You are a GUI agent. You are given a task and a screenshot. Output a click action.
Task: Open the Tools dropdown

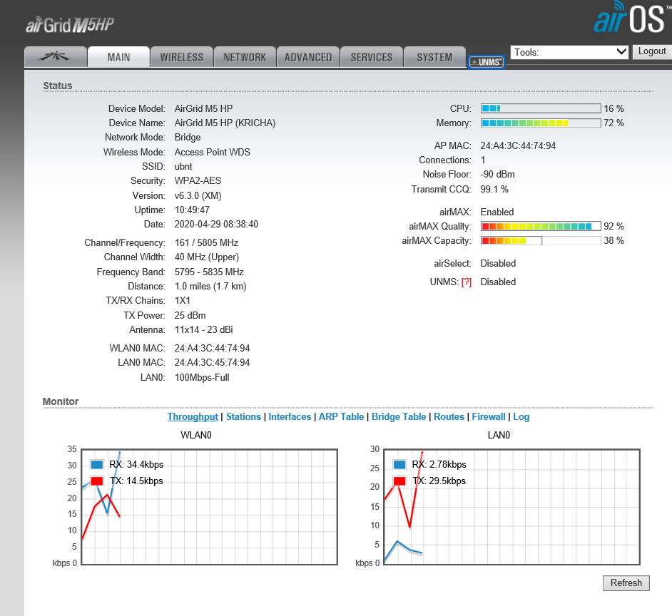click(569, 52)
